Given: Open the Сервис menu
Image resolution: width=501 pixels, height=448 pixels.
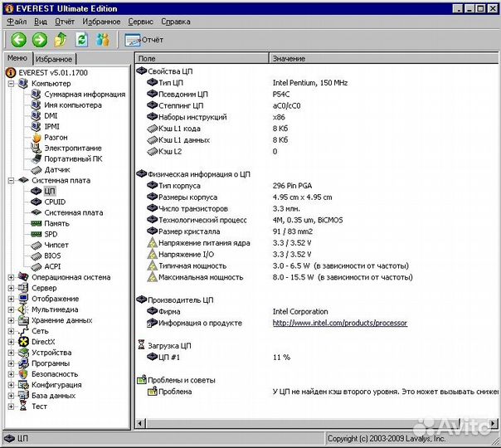Looking at the screenshot, I should [x=140, y=22].
